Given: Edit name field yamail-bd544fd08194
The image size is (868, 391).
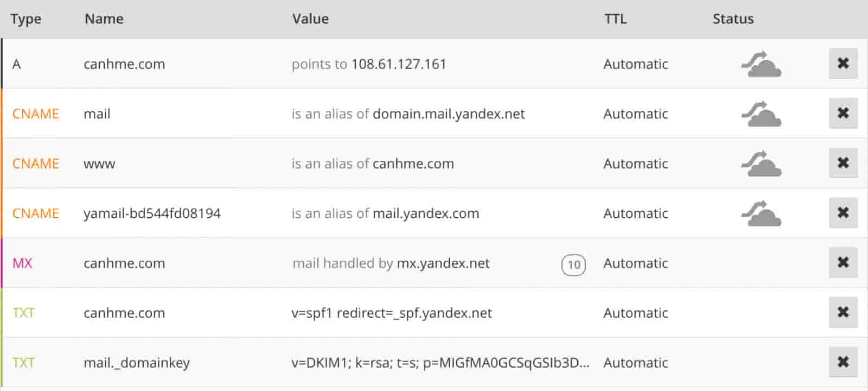Looking at the screenshot, I should 152,213.
